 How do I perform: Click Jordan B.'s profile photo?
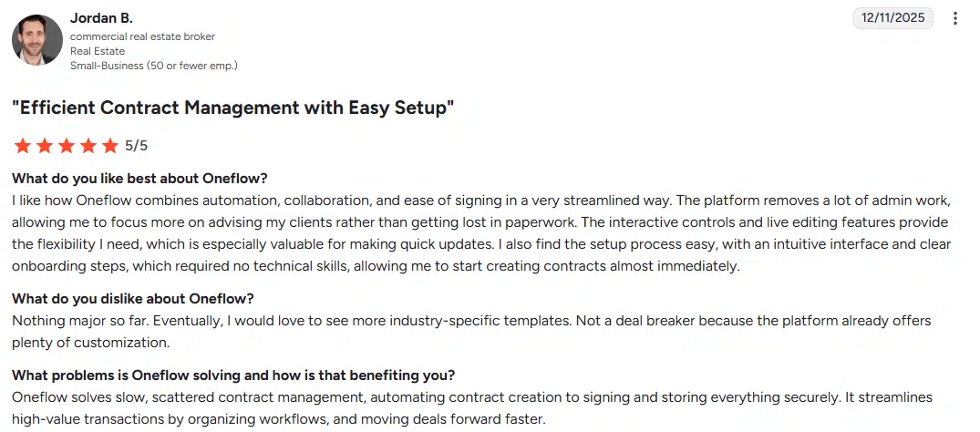point(37,40)
